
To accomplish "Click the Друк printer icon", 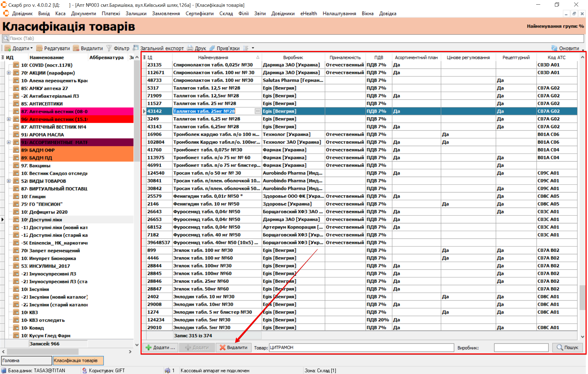I will 190,48.
